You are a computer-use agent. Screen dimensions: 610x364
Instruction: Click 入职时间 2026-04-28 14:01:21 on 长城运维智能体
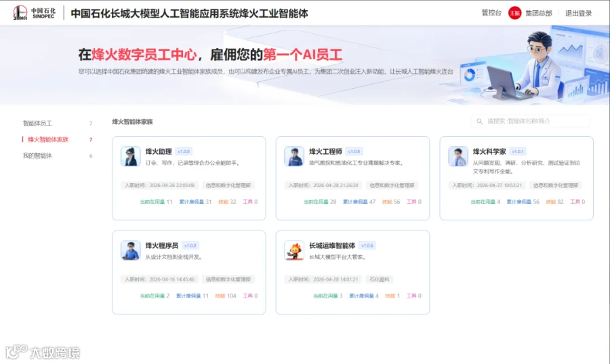tap(324, 279)
